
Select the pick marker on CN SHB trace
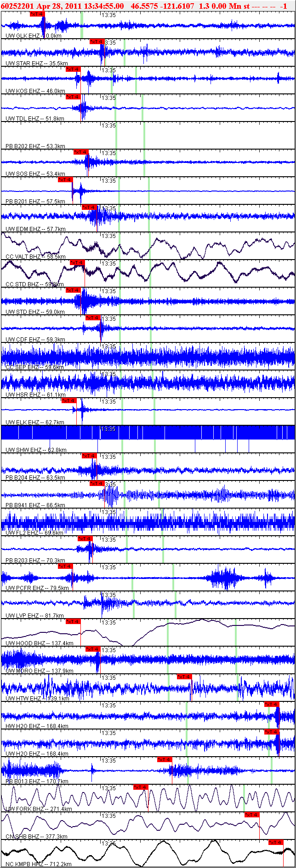[x=252, y=815]
